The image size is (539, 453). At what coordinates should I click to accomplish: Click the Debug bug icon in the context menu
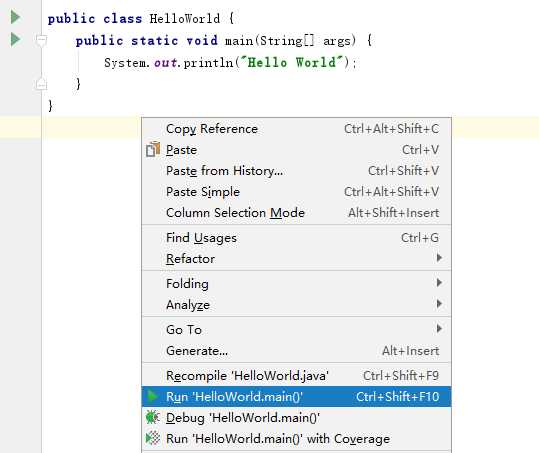coord(153,418)
